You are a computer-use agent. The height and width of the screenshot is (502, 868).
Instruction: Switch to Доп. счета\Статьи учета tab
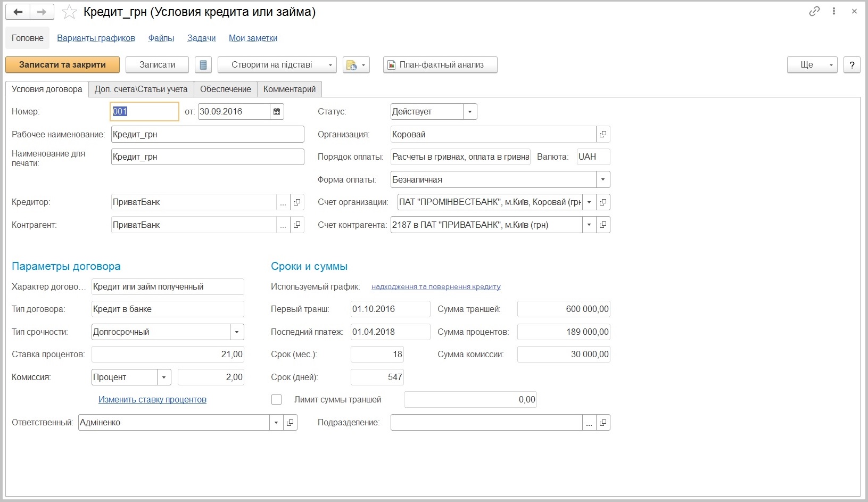tap(141, 89)
